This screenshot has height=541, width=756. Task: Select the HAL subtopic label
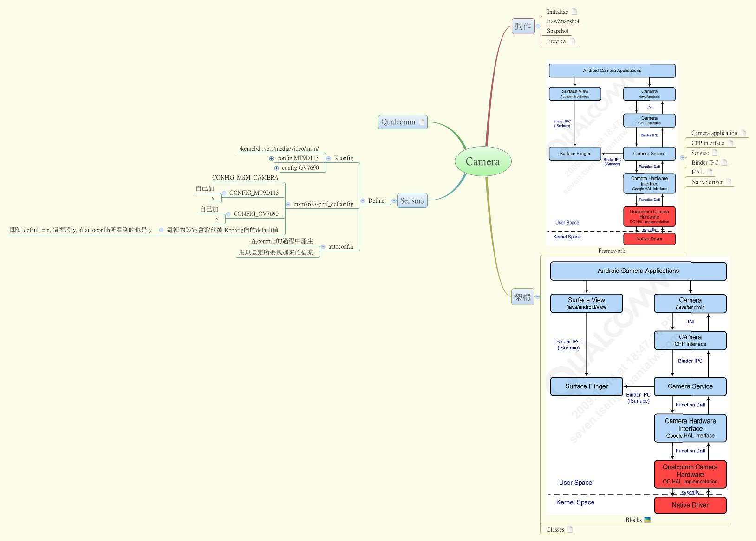(697, 173)
